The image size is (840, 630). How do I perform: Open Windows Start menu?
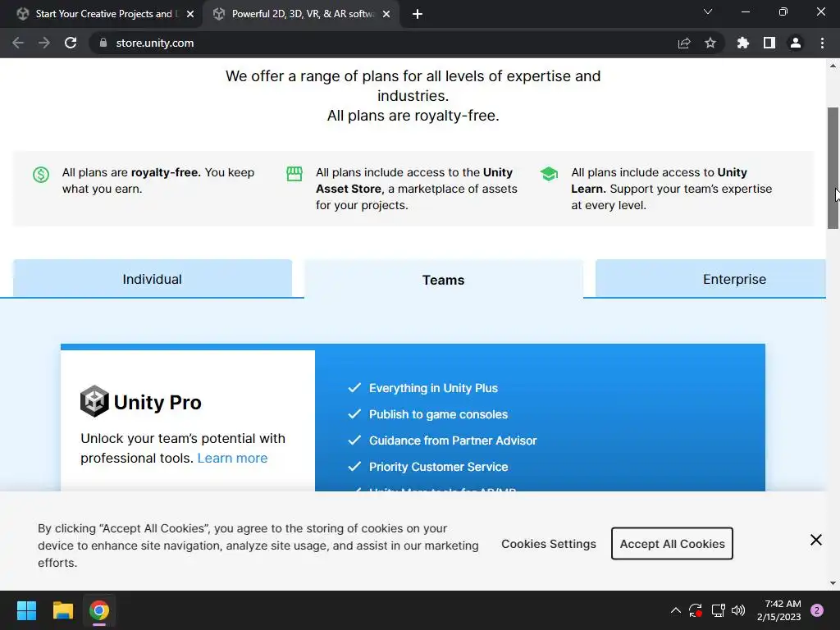(26, 610)
